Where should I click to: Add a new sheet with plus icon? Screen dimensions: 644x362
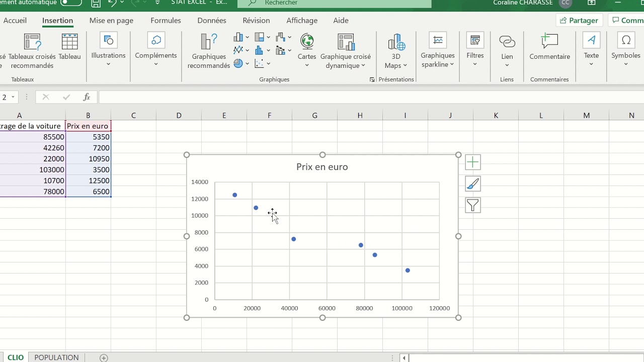[x=104, y=357]
